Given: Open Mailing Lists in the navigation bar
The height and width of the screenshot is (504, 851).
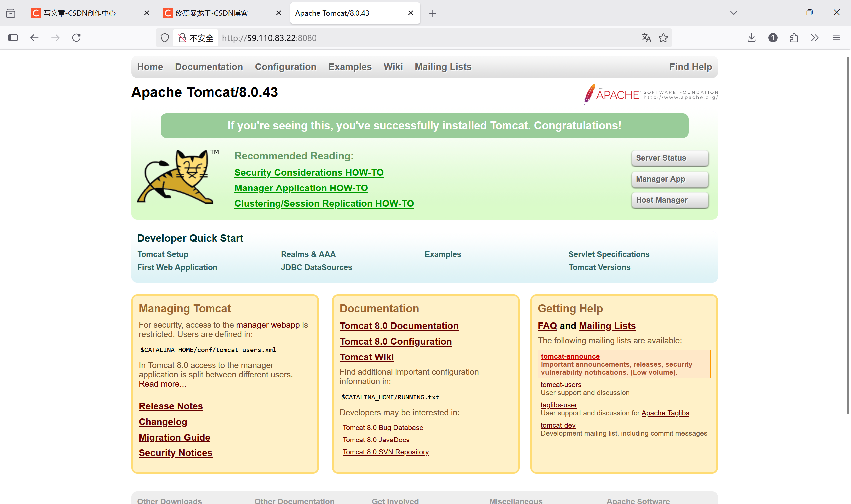Looking at the screenshot, I should [443, 67].
